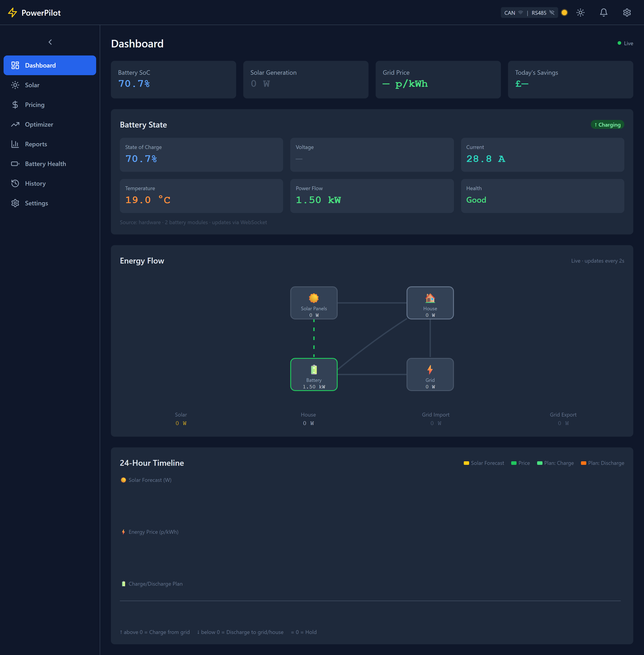Click the Temperature 19.0 °C value

[x=148, y=200]
